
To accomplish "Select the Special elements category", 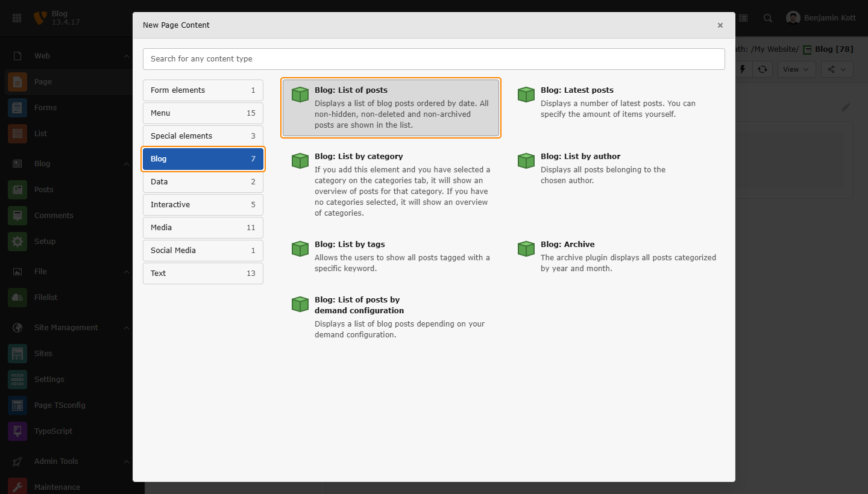I will tap(203, 136).
